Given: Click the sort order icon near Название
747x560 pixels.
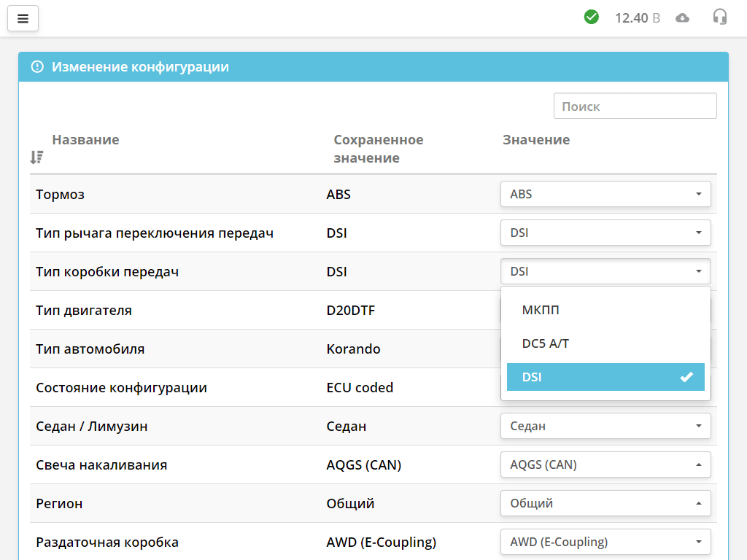Looking at the screenshot, I should point(36,157).
